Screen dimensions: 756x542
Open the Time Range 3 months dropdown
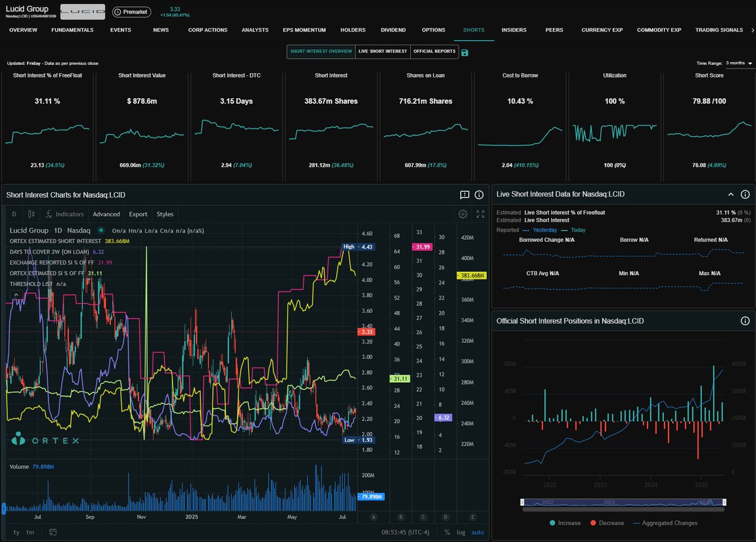(x=739, y=63)
